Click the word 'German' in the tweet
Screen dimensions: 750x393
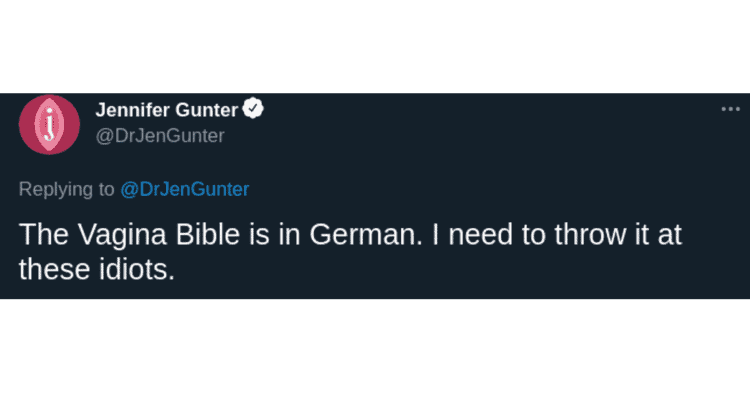coord(362,234)
